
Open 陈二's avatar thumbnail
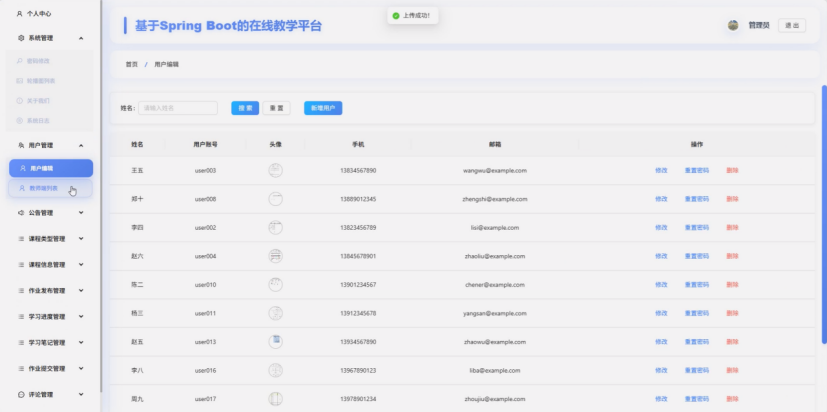[x=275, y=284]
